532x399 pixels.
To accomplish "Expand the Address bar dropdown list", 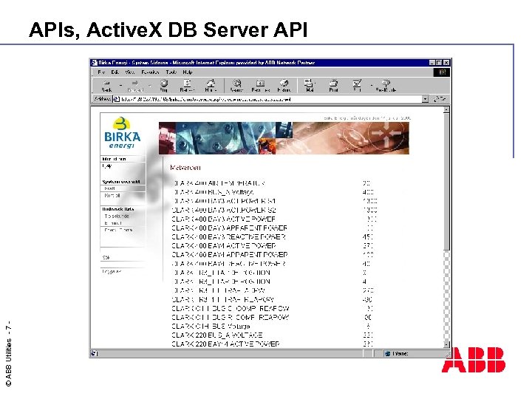I will click(426, 99).
